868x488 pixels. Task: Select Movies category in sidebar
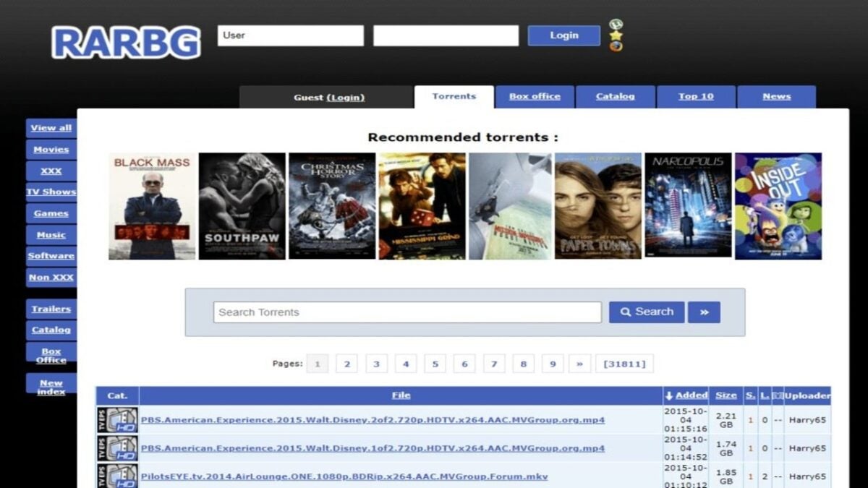pos(51,150)
